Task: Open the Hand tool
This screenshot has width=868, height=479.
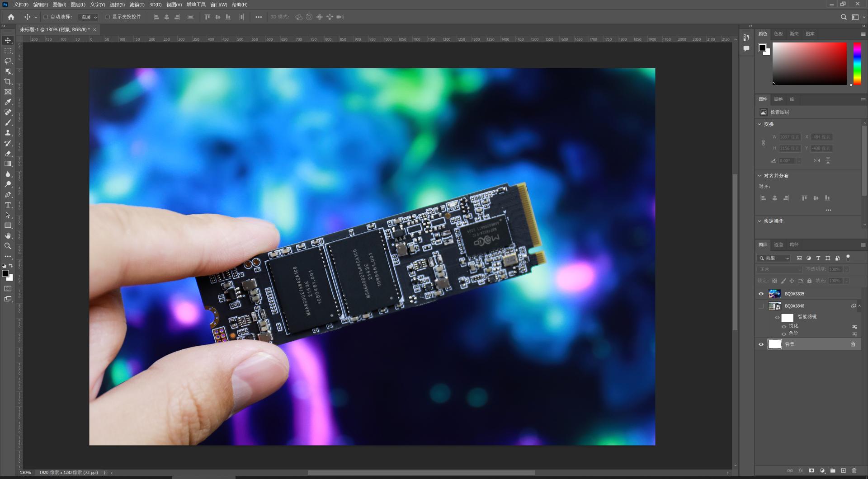Action: pyautogui.click(x=8, y=235)
